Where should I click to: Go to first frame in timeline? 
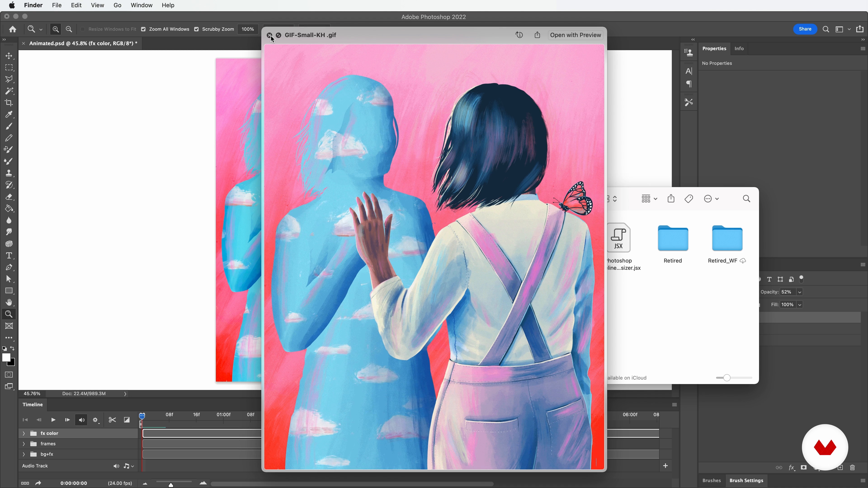pyautogui.click(x=25, y=420)
